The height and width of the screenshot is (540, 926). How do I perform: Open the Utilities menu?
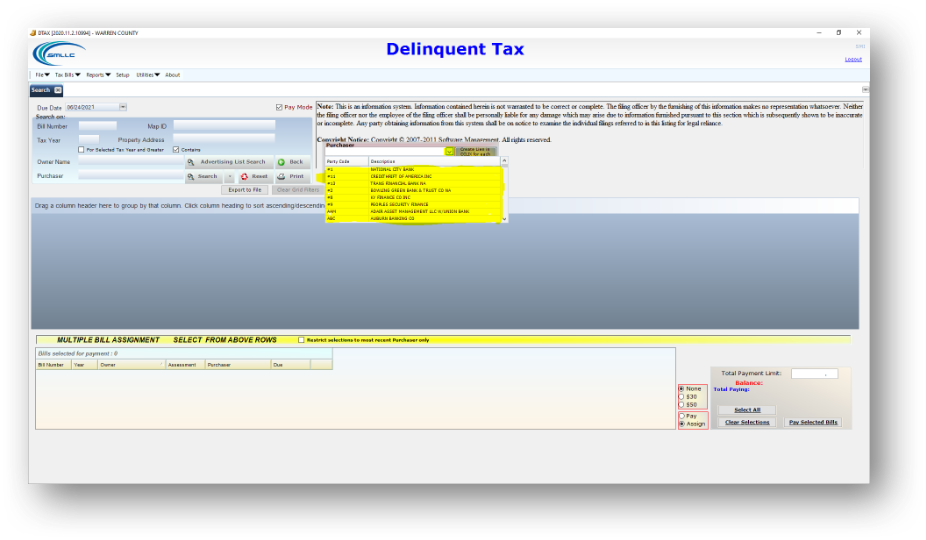pos(148,75)
